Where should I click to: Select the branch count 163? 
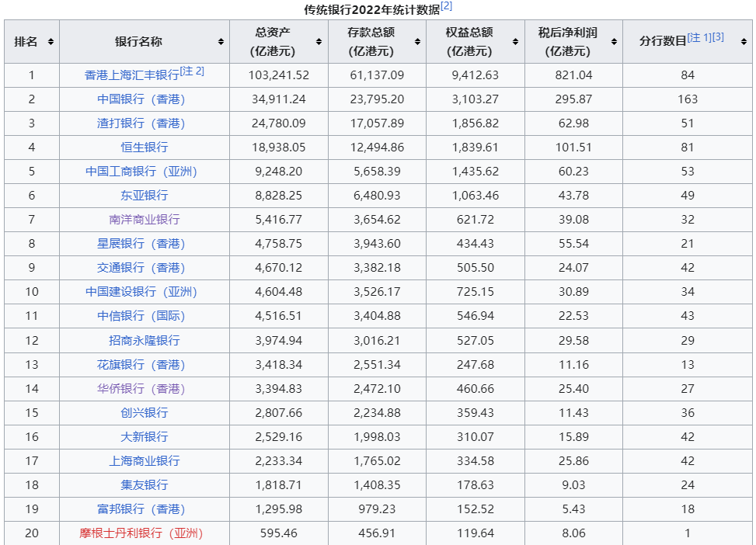(x=688, y=99)
